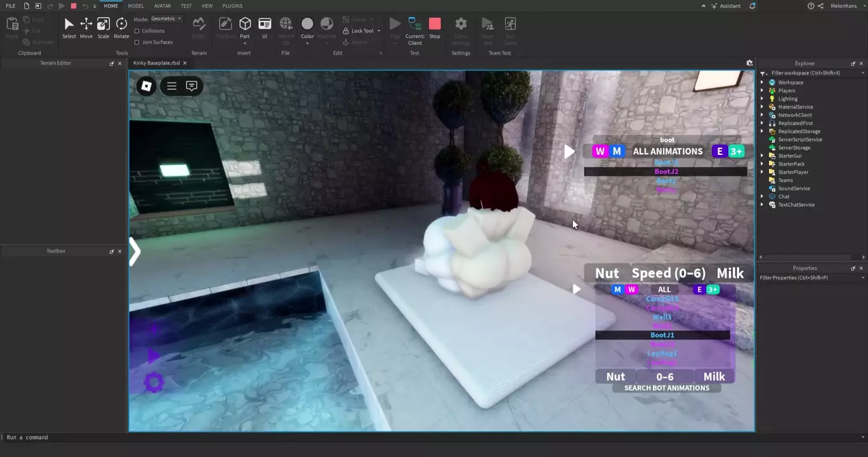Viewport: 868px width, 457px height.
Task: Open the PLUGINS ribbon tab
Action: coord(232,6)
